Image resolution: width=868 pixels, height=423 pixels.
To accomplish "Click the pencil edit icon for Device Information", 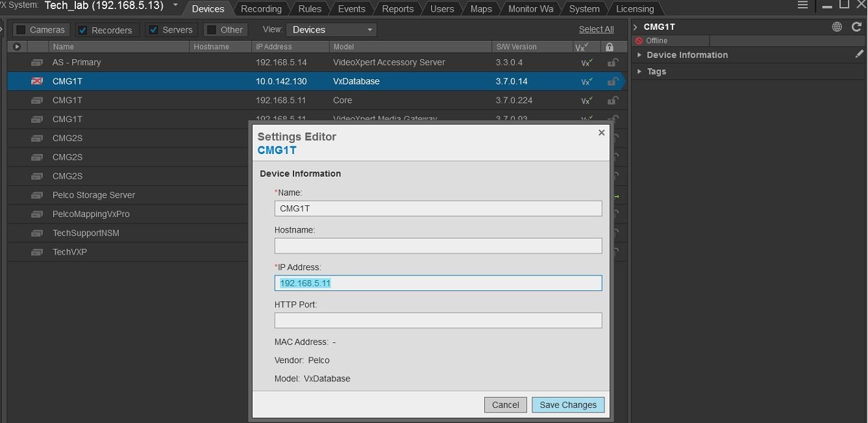I will (860, 55).
